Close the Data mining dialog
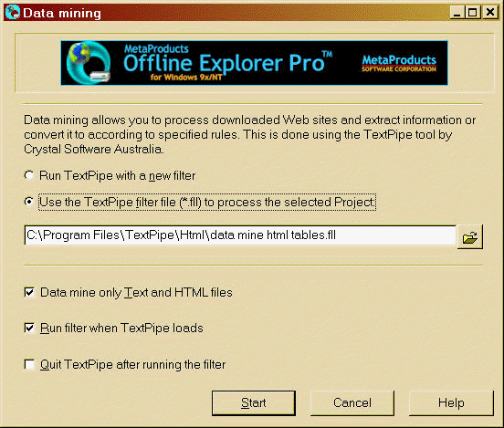This screenshot has width=504, height=428. pos(490,12)
